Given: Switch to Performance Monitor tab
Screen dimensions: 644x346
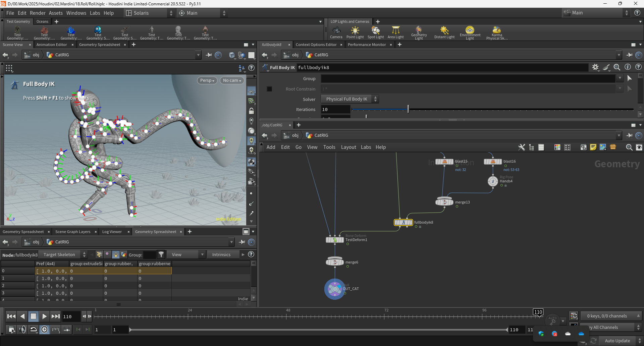Looking at the screenshot, I should pyautogui.click(x=367, y=45).
